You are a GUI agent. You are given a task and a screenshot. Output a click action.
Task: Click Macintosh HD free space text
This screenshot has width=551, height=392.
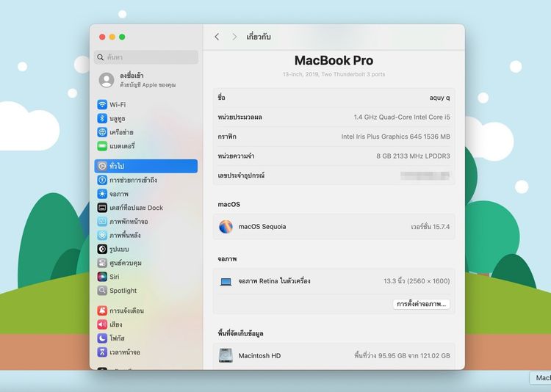(402, 355)
